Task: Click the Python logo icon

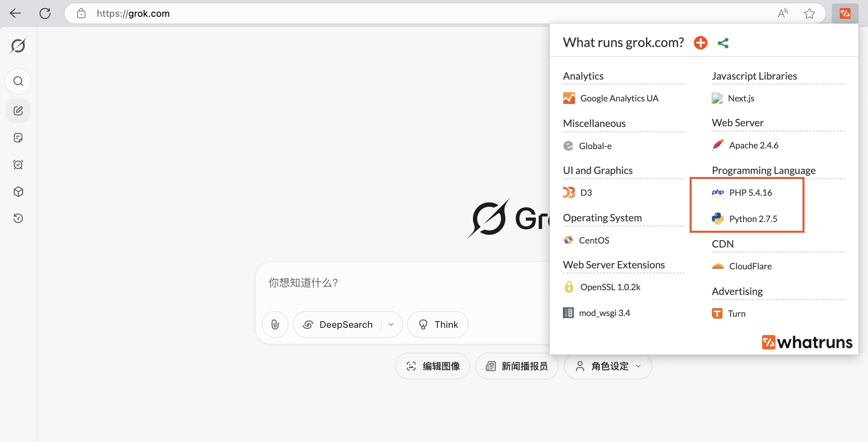Action: pyautogui.click(x=718, y=219)
